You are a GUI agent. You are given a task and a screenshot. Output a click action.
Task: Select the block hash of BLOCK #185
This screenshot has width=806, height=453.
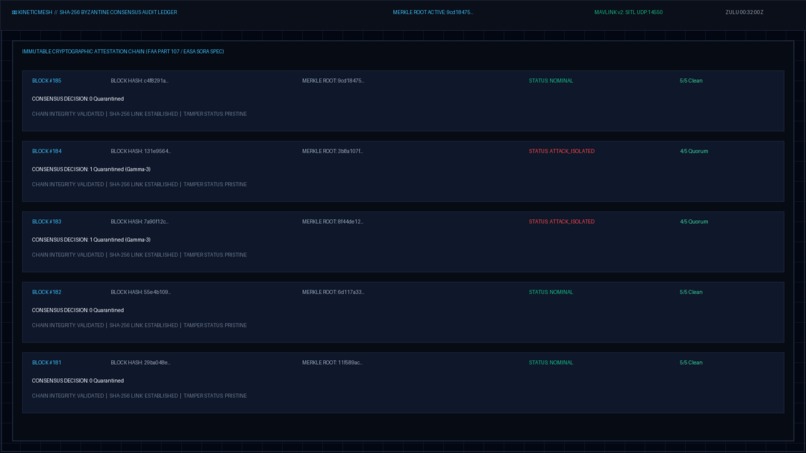pos(139,81)
